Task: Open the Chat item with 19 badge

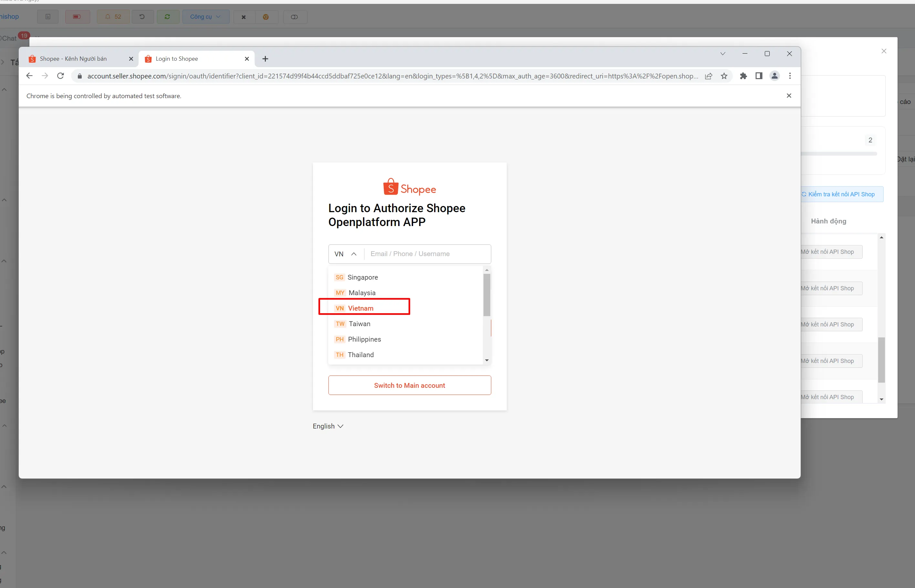Action: tap(14, 38)
